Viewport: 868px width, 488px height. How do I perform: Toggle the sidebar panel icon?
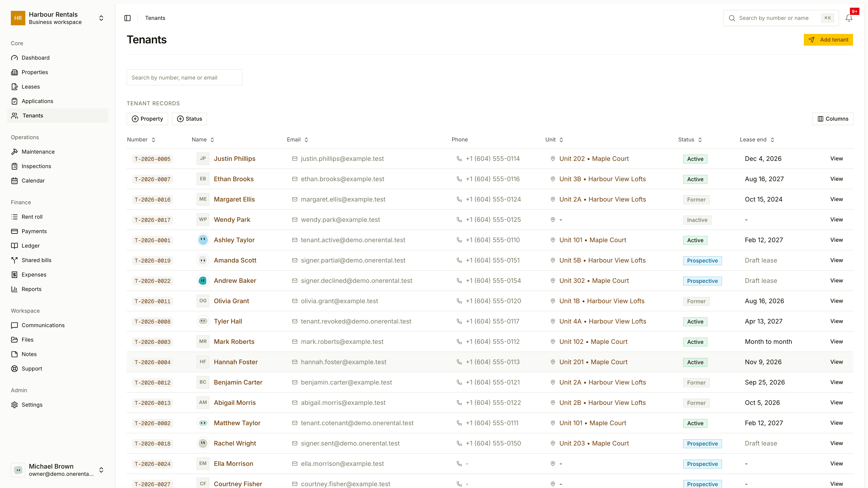click(127, 18)
